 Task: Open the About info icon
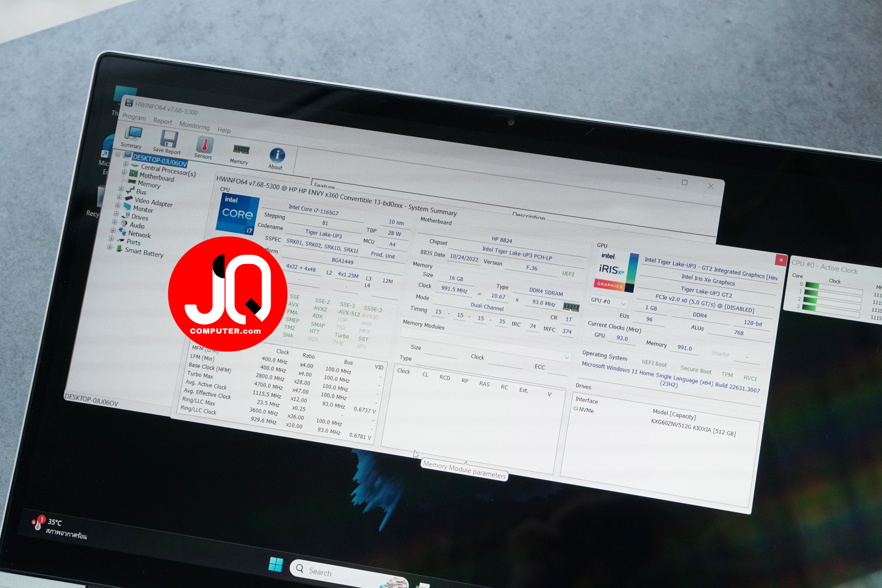(277, 155)
